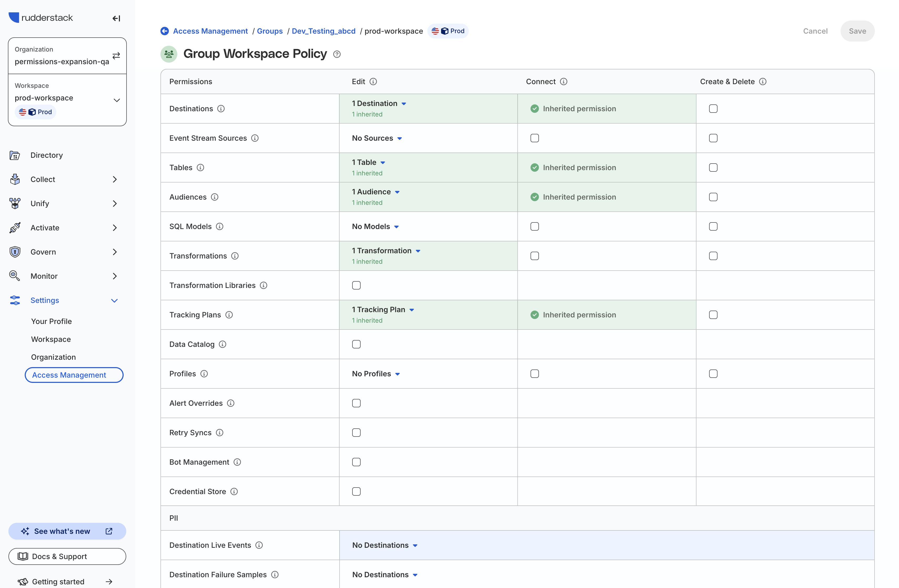Select the Activate plug icon
899x588 pixels.
click(x=15, y=227)
